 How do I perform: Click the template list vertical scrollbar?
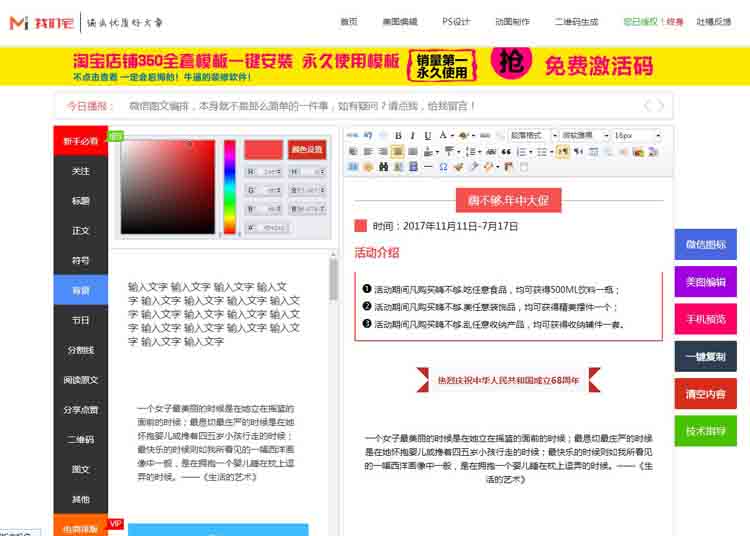coord(334,280)
